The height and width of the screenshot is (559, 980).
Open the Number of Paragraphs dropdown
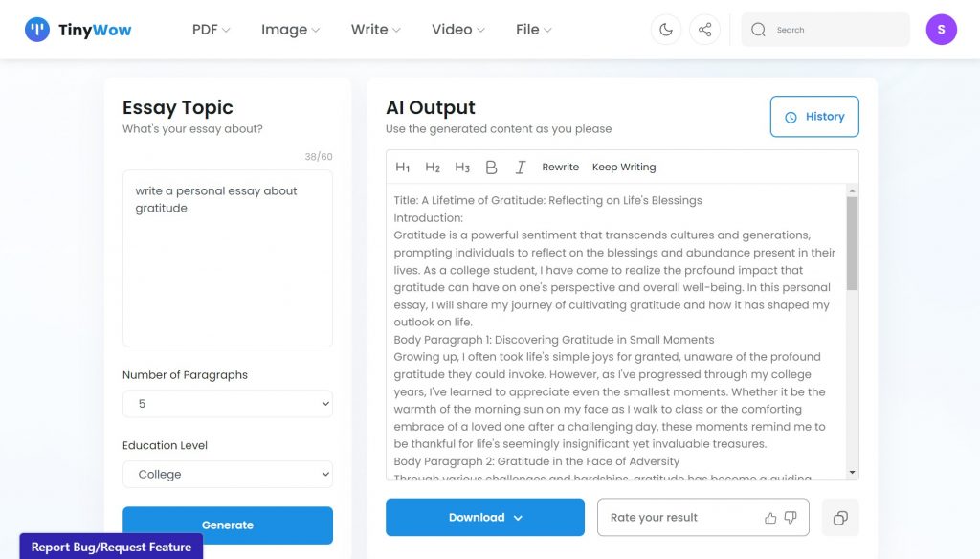228,404
